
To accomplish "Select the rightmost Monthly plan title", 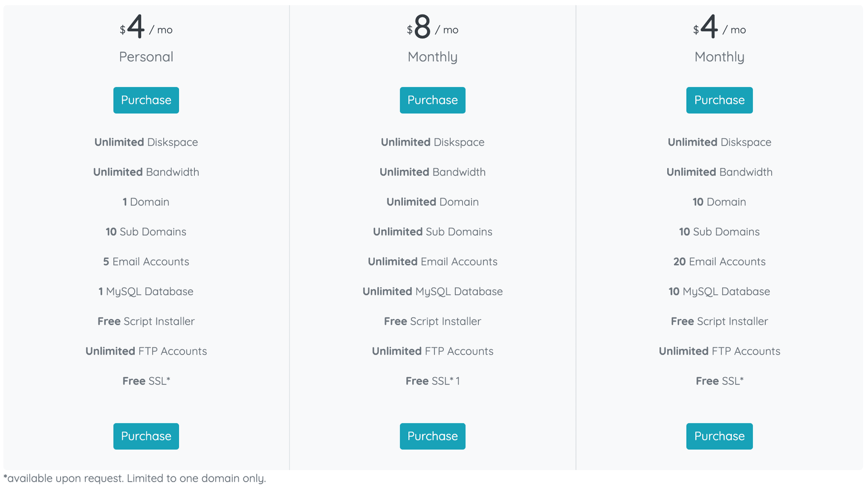I will click(719, 57).
